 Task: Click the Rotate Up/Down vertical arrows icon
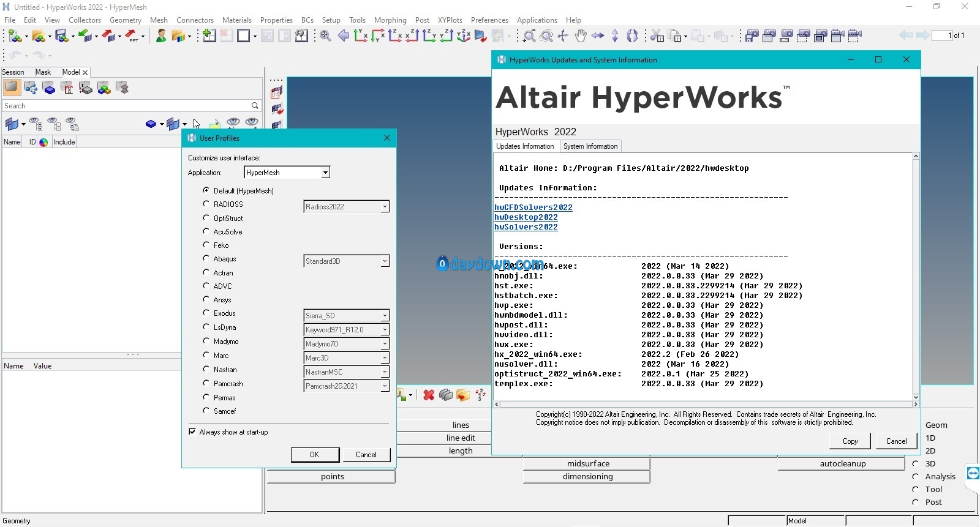click(x=615, y=36)
